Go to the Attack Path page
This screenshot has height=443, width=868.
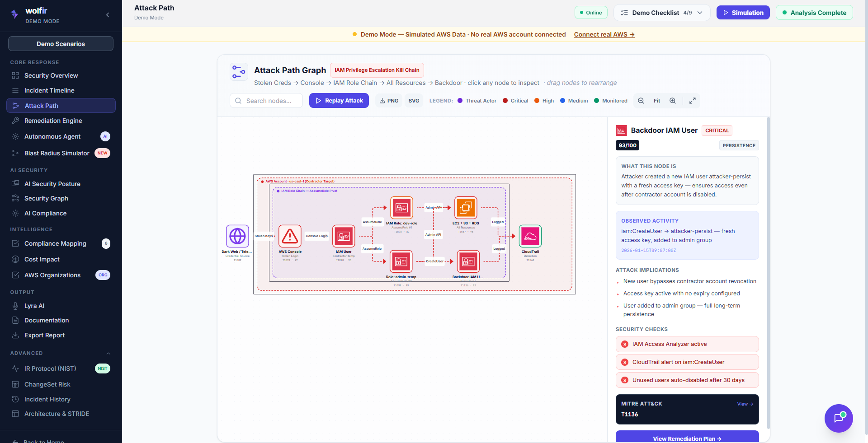pyautogui.click(x=61, y=106)
